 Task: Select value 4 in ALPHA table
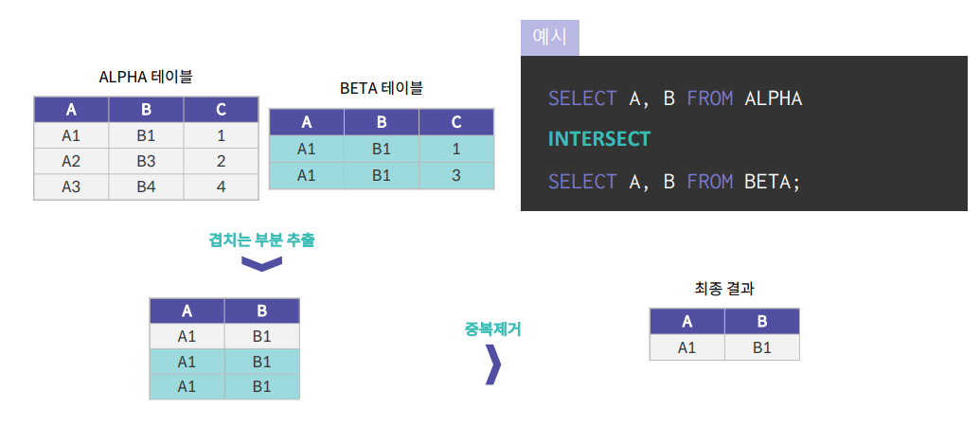[x=221, y=187]
